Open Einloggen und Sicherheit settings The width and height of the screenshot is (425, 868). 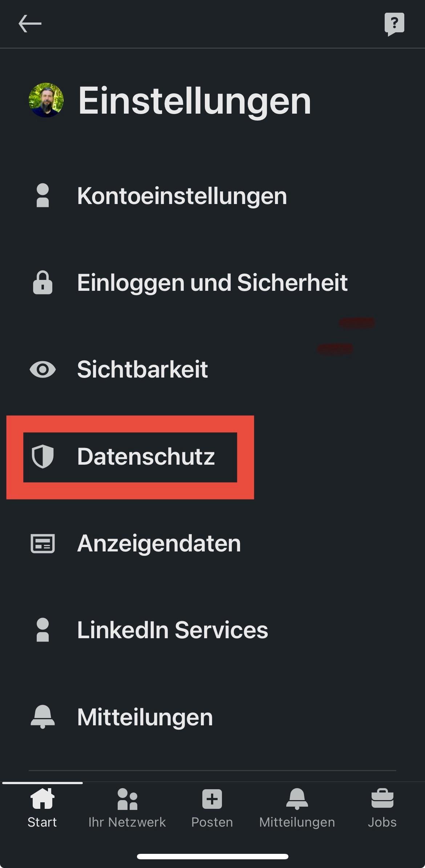(212, 282)
